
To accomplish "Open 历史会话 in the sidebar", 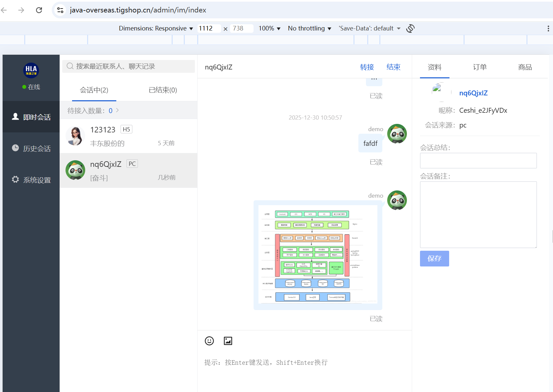I will click(31, 148).
